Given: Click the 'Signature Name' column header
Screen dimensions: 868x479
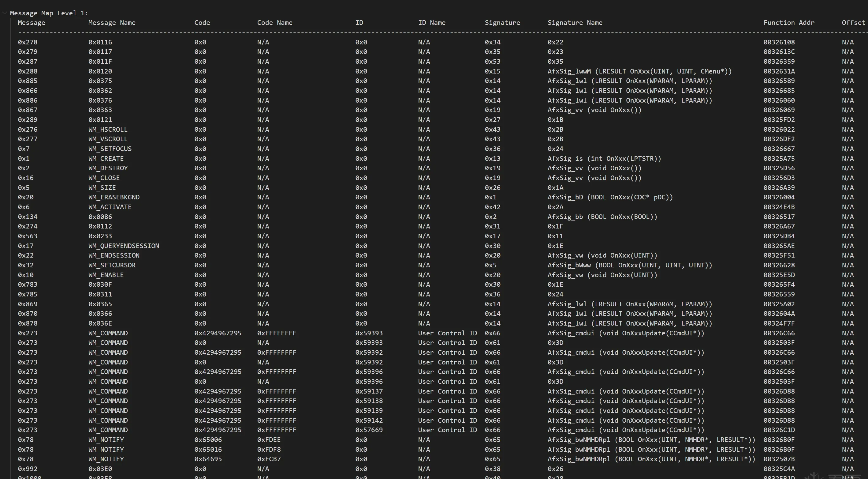Looking at the screenshot, I should point(575,23).
